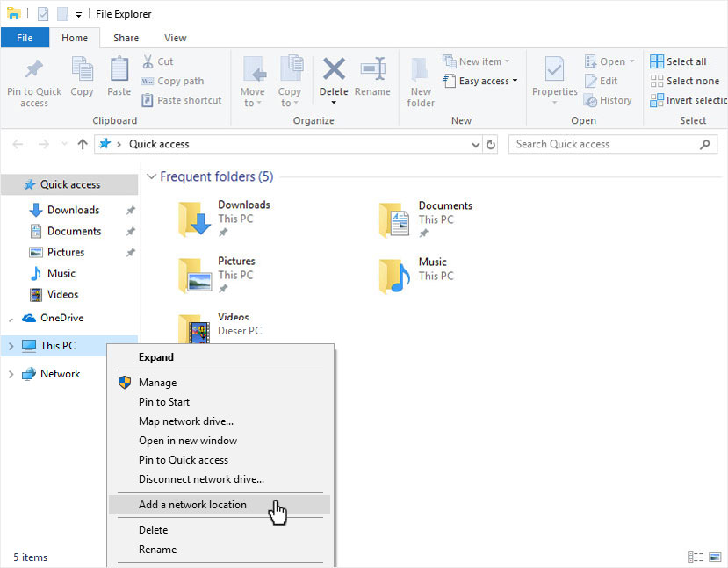The width and height of the screenshot is (728, 568).
Task: Select Quick access in navigation pane
Action: coord(69,184)
